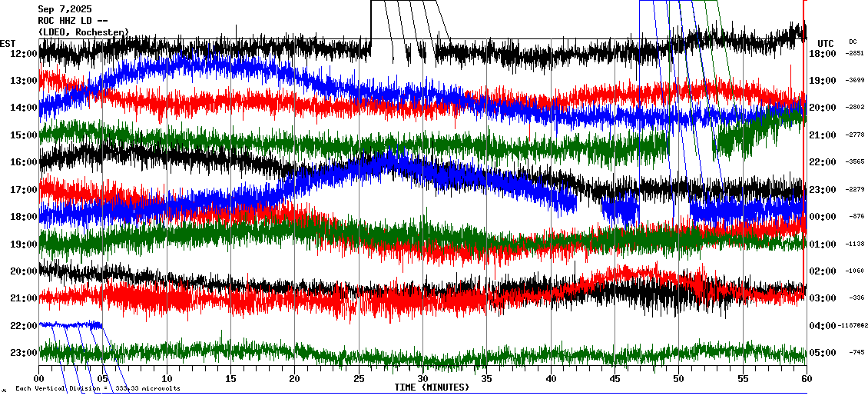Click the 04:00 UTC time label
Screen dimensions: 868x399
point(823,325)
